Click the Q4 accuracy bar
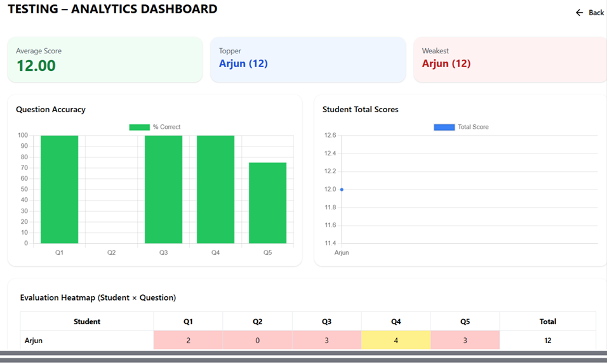 click(215, 189)
